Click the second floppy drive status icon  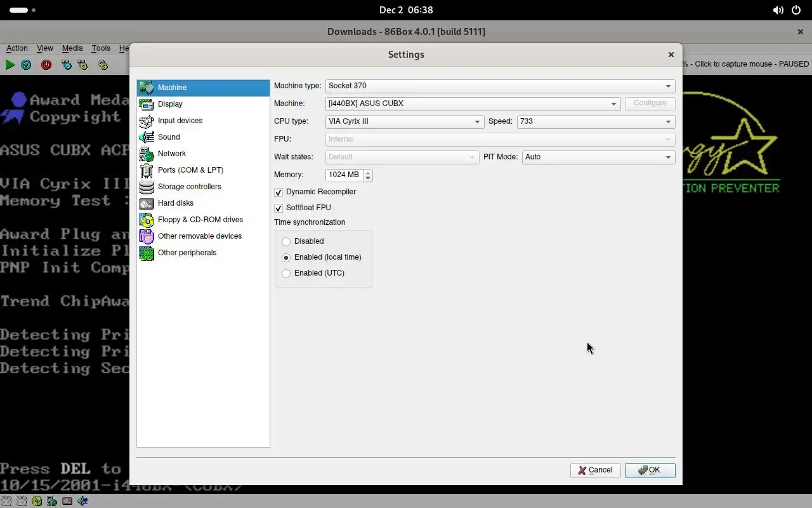22,501
